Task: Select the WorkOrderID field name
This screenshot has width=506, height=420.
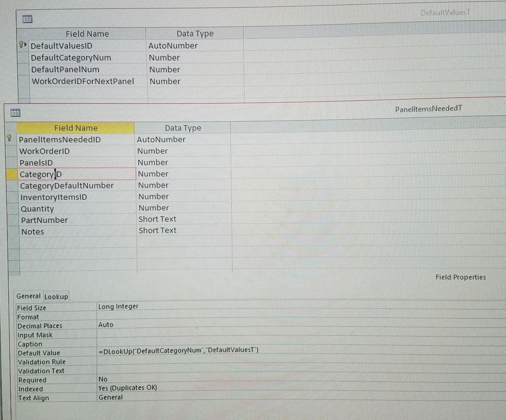Action: [45, 151]
